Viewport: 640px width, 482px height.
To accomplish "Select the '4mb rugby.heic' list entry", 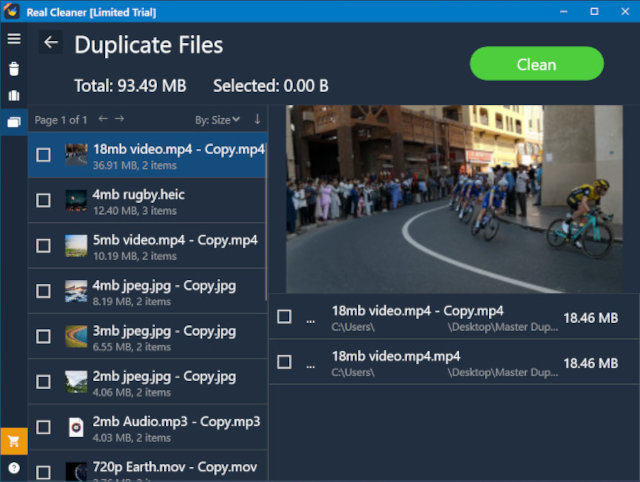I will click(x=147, y=200).
